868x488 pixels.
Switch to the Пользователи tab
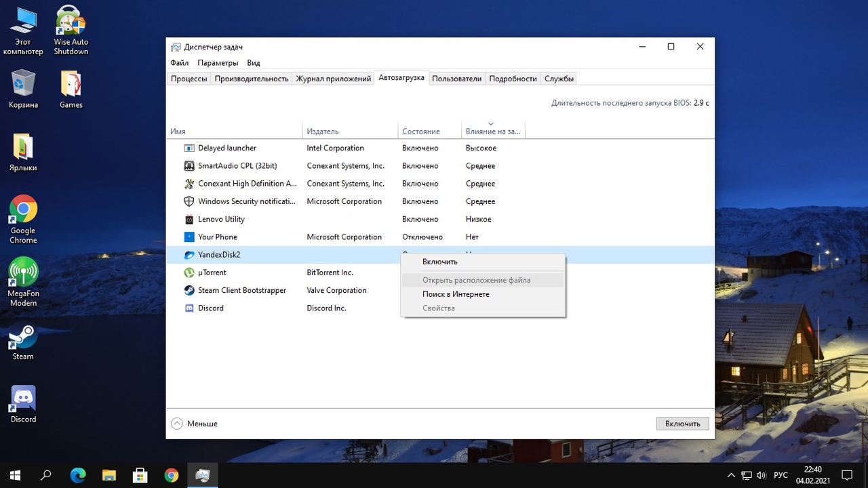[457, 79]
